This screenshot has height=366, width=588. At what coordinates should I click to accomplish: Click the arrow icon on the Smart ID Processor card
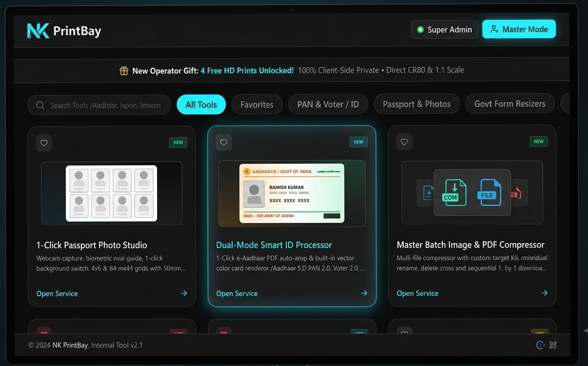(364, 293)
